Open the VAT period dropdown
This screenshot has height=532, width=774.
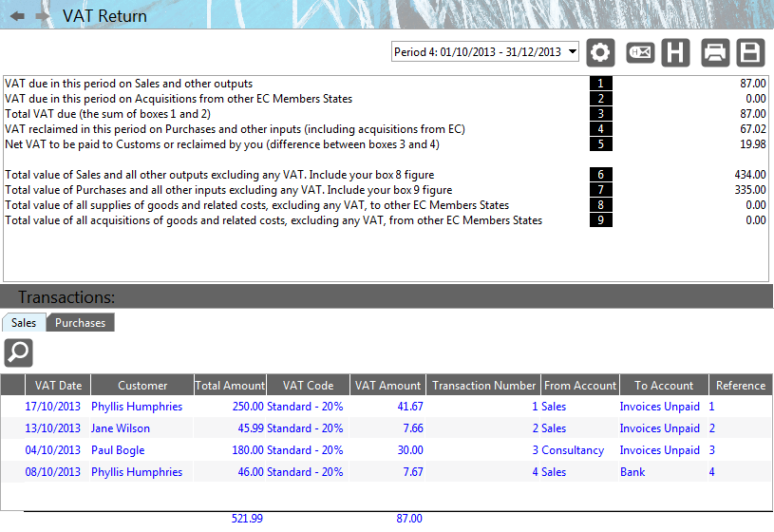pos(484,52)
